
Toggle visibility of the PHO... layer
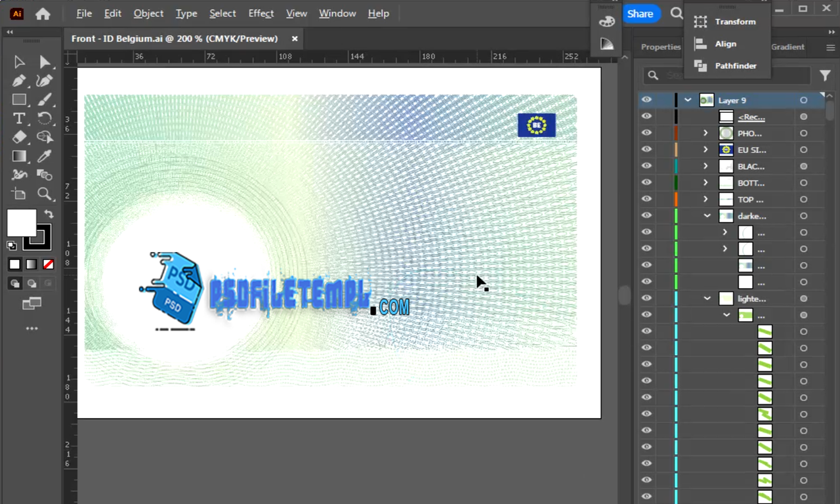[647, 133]
